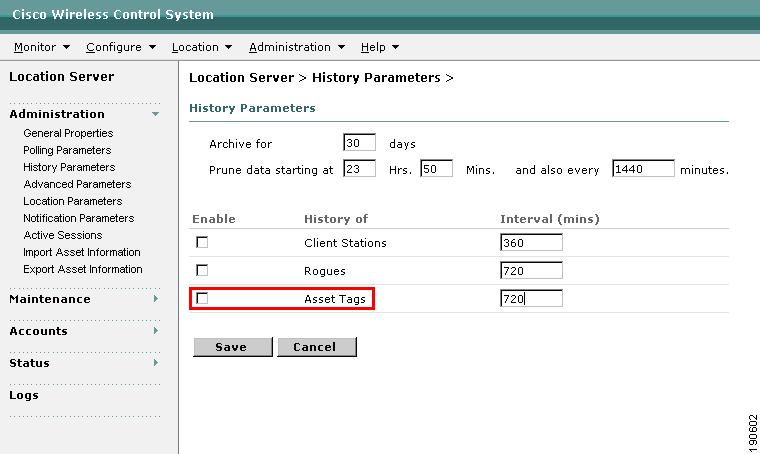Click the Archive for days field

[359, 142]
